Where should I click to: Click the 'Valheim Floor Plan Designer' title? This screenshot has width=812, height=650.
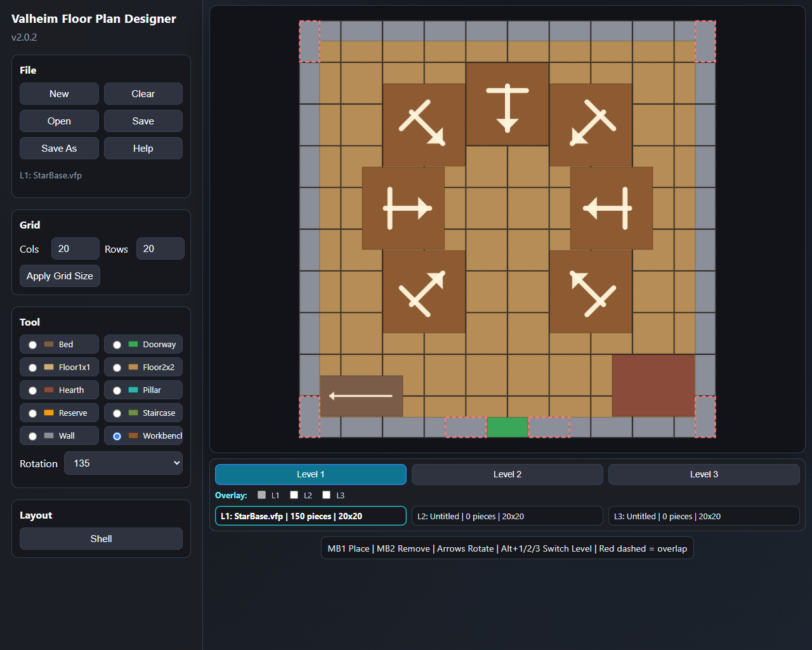coord(94,19)
